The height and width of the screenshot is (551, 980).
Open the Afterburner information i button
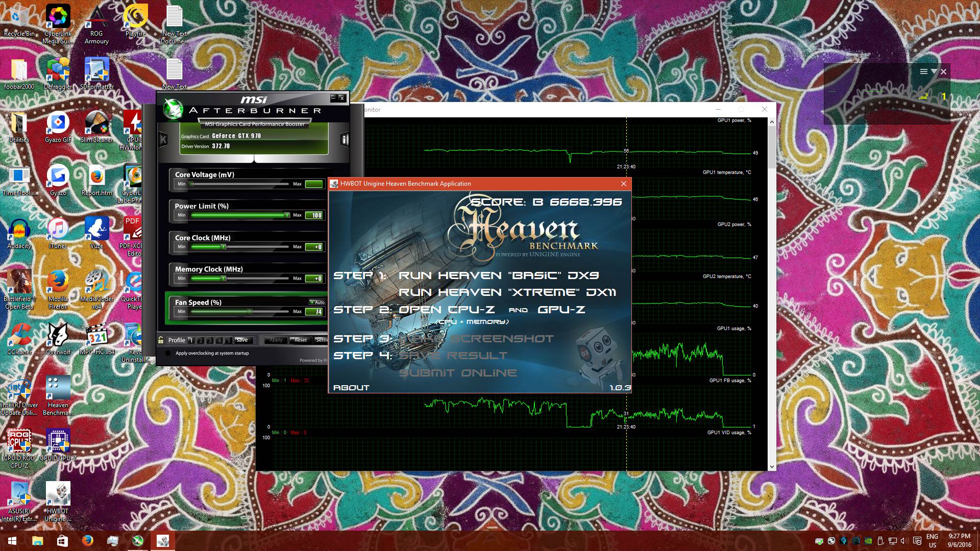click(x=345, y=139)
